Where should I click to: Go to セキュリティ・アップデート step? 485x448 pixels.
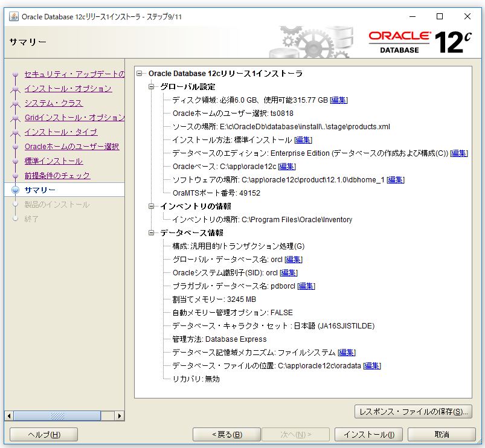point(74,74)
